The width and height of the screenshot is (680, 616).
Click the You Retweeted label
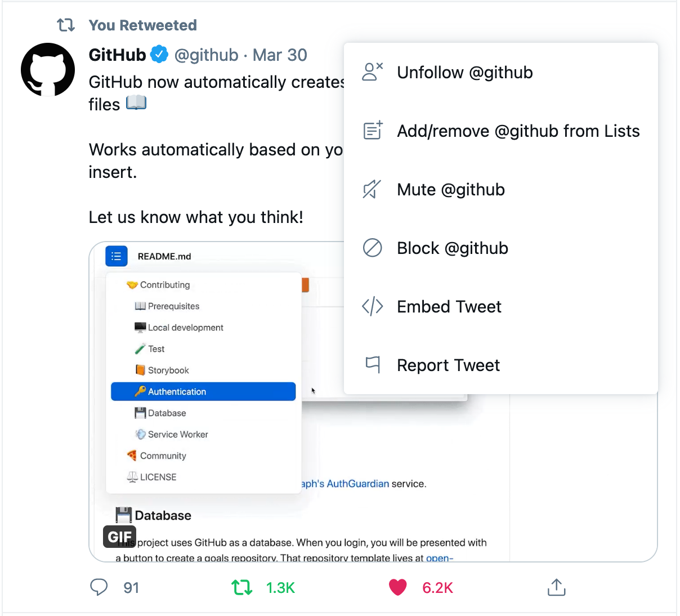(x=143, y=25)
